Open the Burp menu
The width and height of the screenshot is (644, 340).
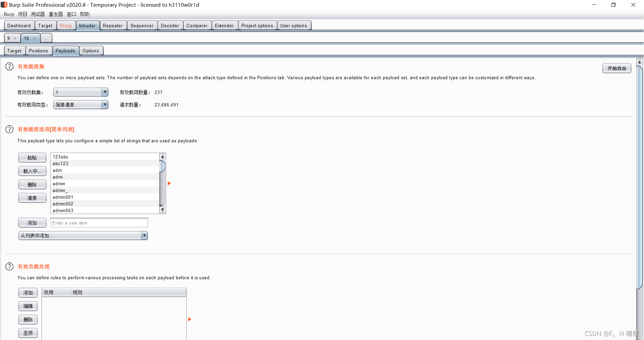9,14
